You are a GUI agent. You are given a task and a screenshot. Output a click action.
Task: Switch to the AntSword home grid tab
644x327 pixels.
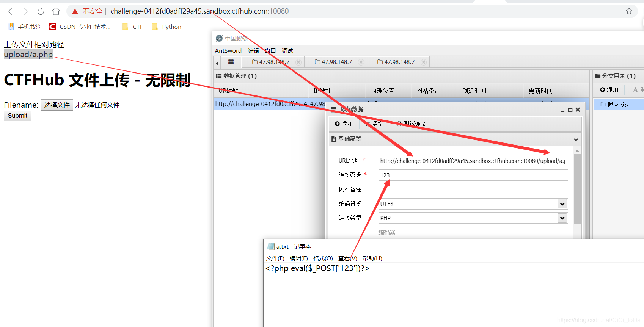click(x=231, y=62)
